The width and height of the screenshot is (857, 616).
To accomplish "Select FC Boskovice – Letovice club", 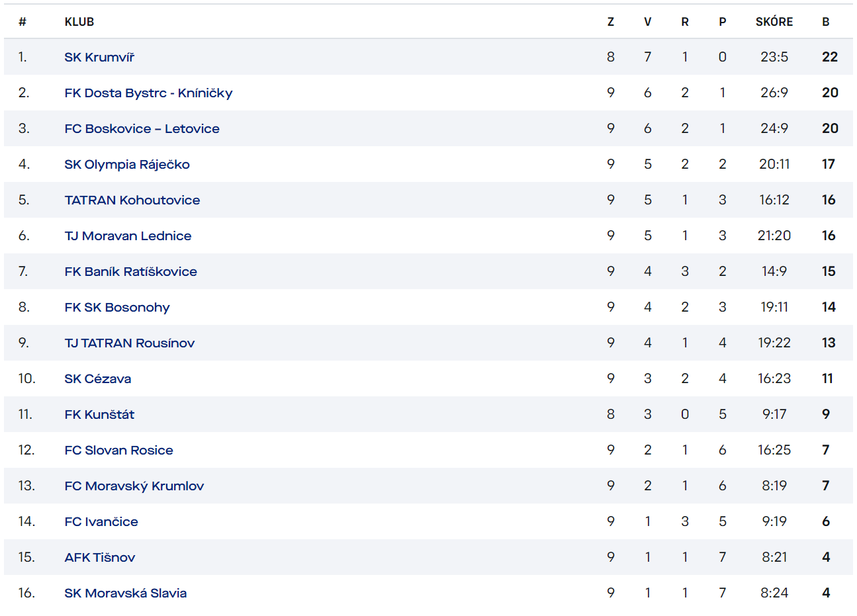I will [x=142, y=128].
